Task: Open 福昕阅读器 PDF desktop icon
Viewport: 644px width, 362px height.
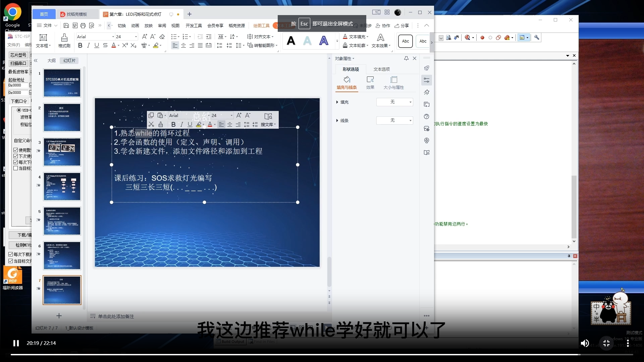Action: [x=13, y=278]
